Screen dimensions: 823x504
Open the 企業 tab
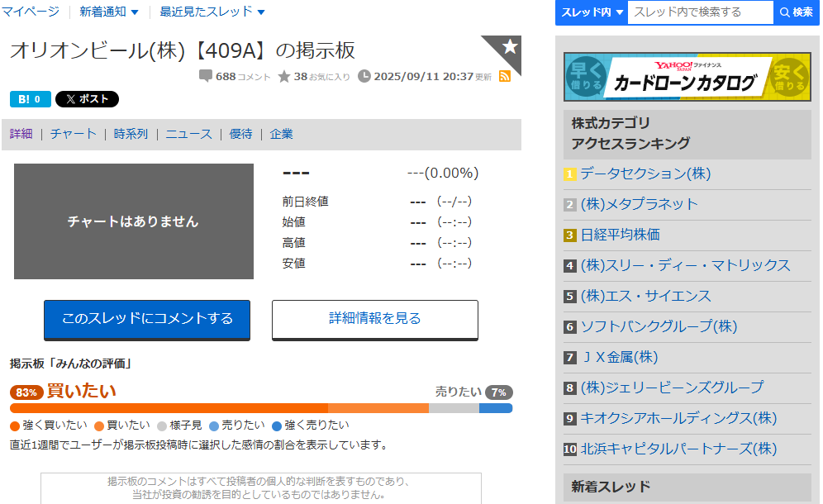click(281, 134)
